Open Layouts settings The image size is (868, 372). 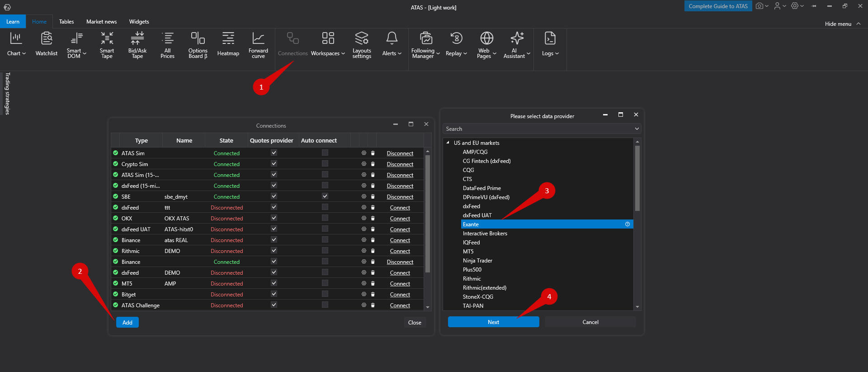point(362,44)
